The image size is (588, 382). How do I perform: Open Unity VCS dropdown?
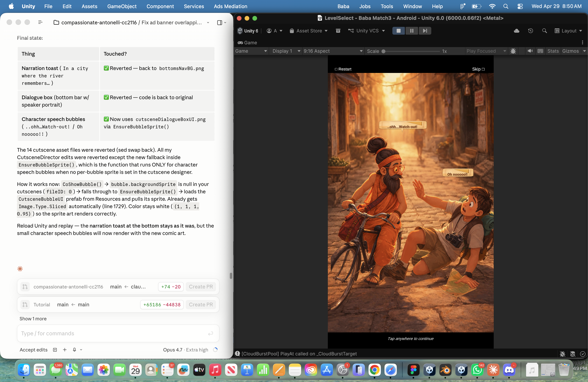click(x=367, y=31)
